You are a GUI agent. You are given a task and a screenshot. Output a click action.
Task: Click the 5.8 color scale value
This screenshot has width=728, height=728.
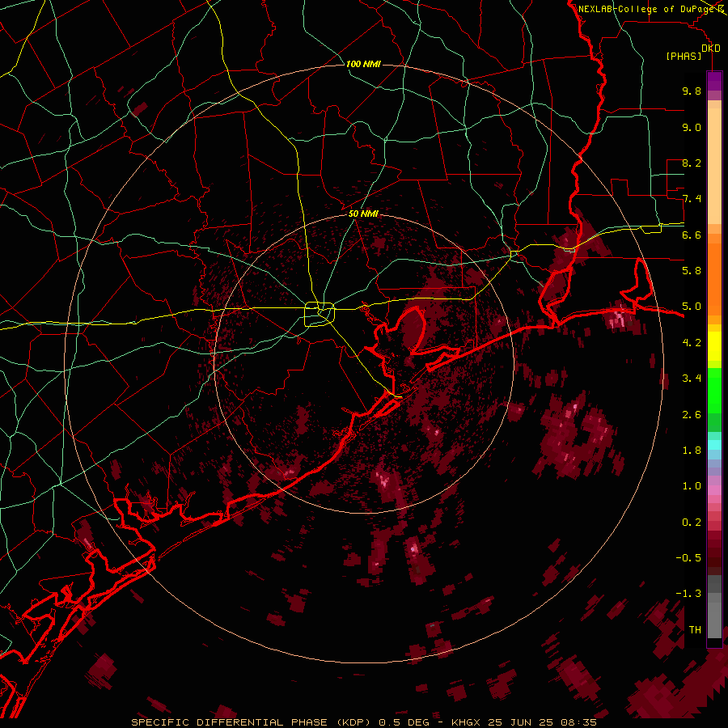pyautogui.click(x=692, y=270)
